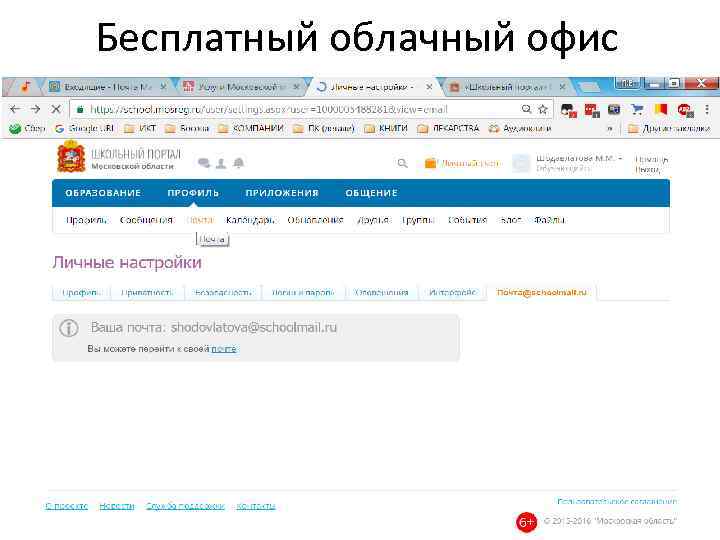Open the Бронка bookmarks folder
This screenshot has width=720, height=540.
(187, 129)
